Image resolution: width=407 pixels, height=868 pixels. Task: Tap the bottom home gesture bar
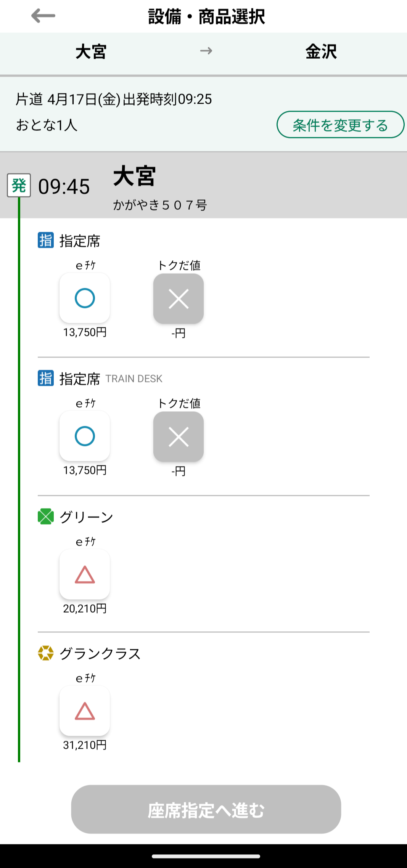[206, 856]
